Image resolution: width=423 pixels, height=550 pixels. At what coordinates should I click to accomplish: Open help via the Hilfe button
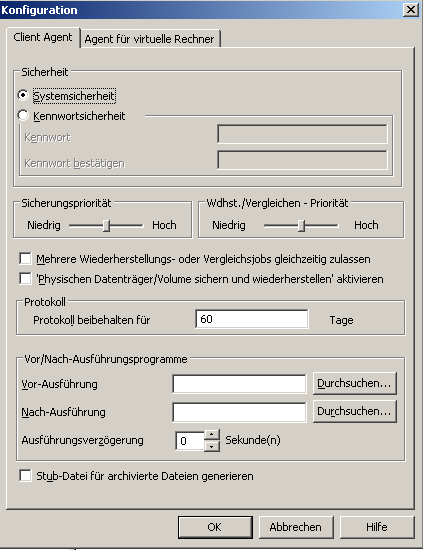click(x=377, y=527)
